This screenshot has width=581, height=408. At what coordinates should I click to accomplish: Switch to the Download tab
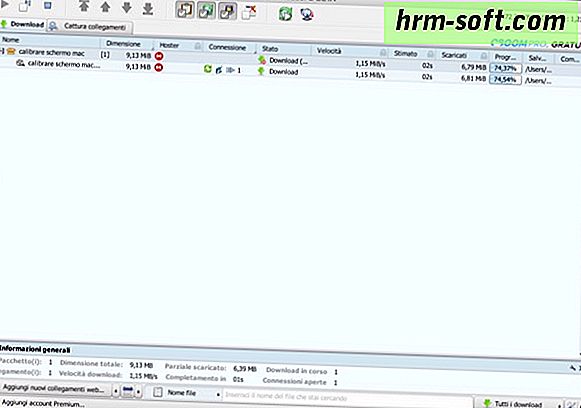[23, 24]
